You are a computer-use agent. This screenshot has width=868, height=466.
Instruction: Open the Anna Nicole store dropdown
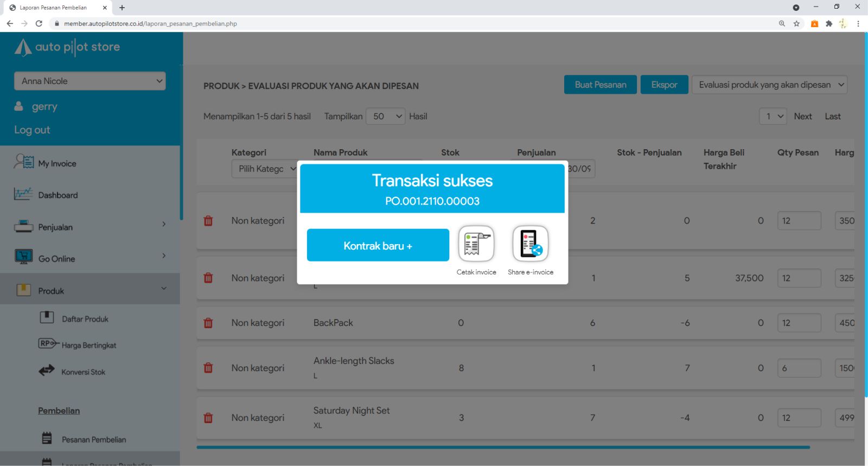(x=90, y=81)
